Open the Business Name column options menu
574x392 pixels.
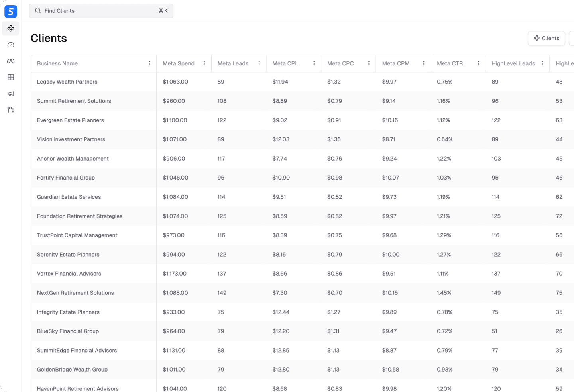click(149, 63)
